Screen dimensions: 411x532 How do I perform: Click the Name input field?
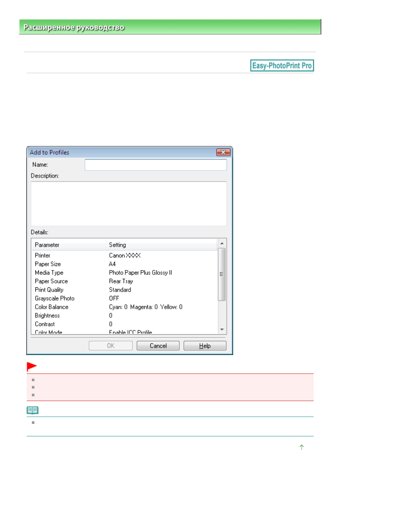tap(156, 165)
